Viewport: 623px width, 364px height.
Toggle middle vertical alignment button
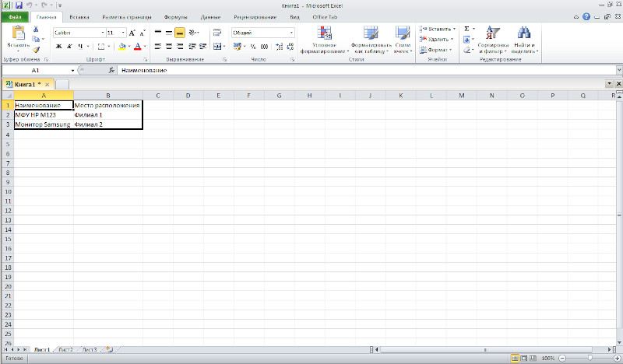169,33
